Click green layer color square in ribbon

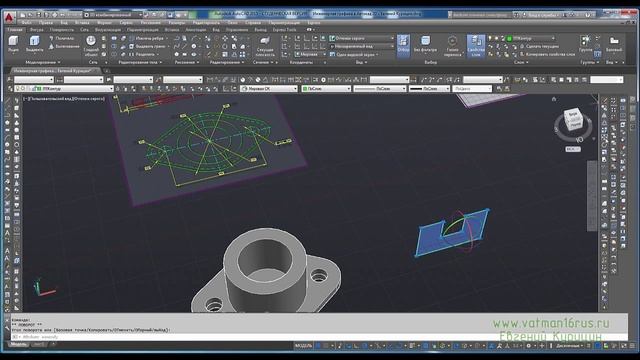509,38
